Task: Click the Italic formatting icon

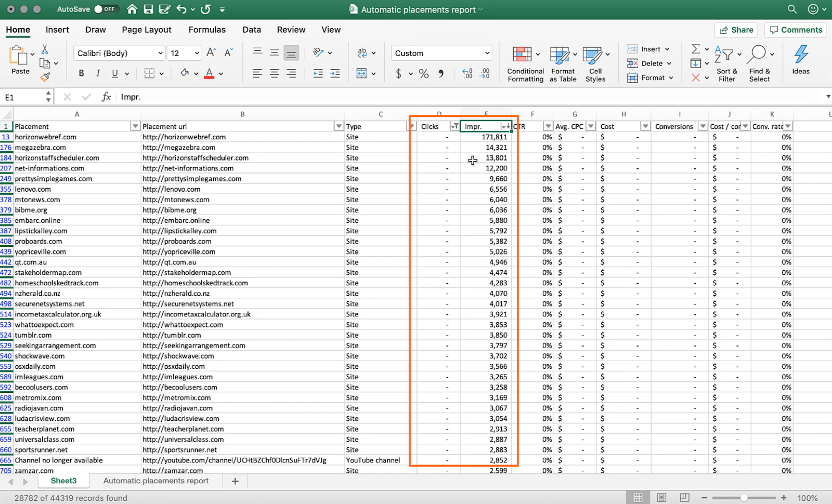Action: click(x=98, y=74)
